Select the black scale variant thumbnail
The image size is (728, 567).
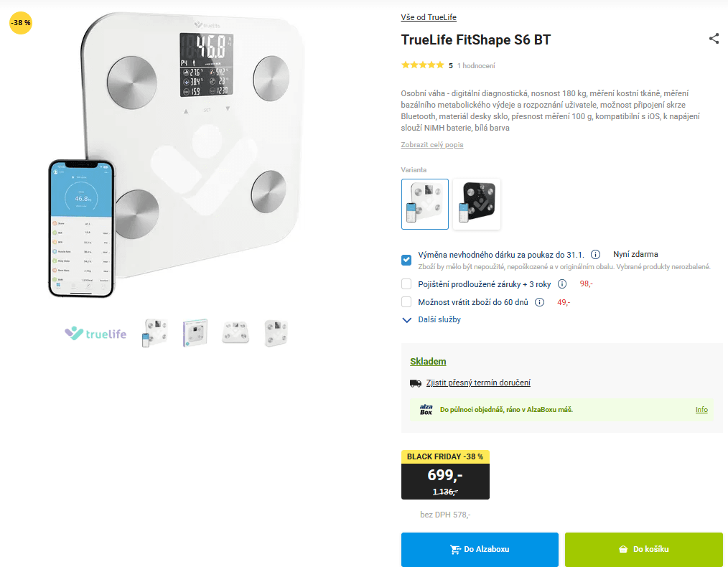(x=476, y=204)
